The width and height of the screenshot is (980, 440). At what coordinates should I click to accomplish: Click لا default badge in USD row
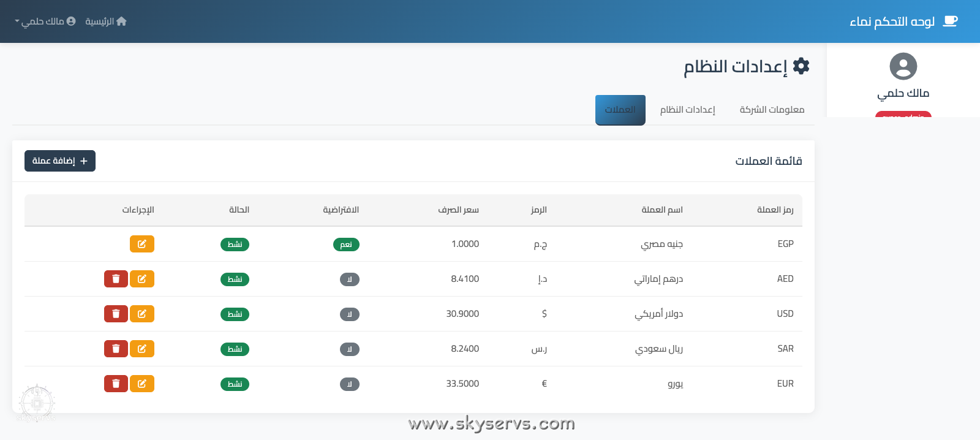coord(350,314)
